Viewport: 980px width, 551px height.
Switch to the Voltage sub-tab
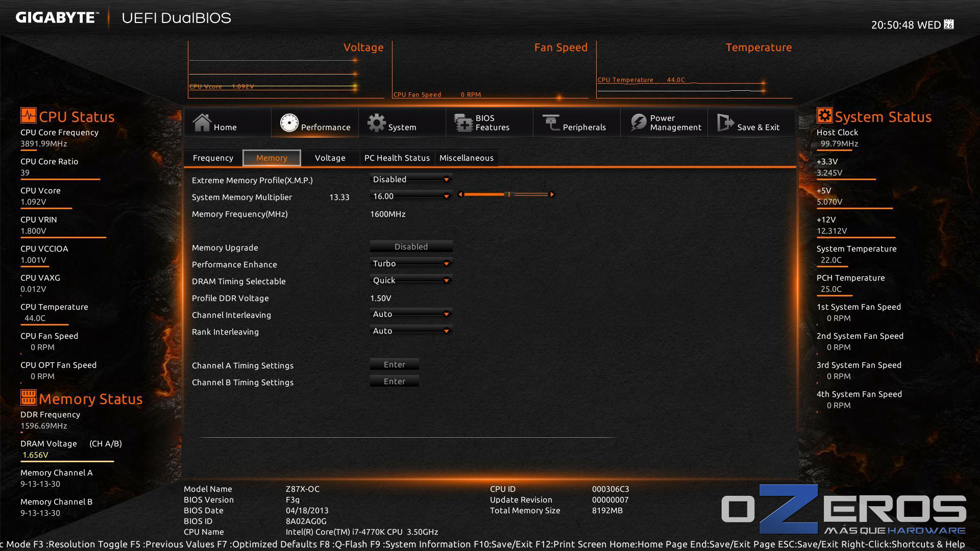(330, 158)
